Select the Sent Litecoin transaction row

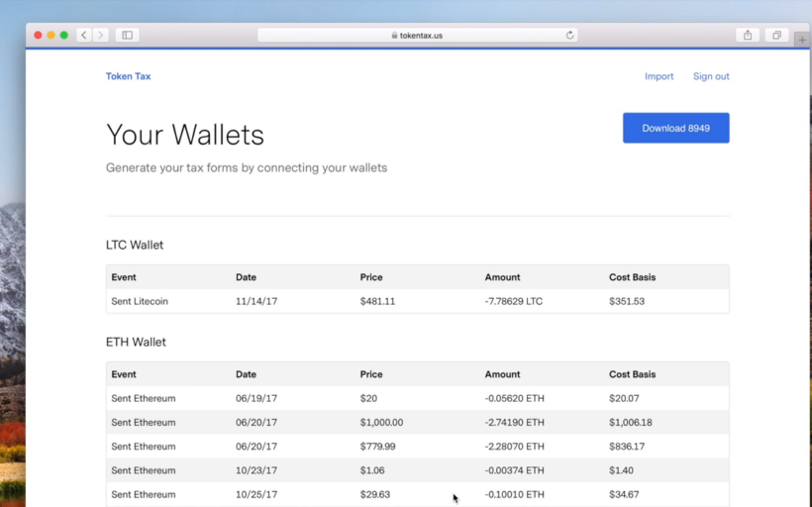pos(417,301)
